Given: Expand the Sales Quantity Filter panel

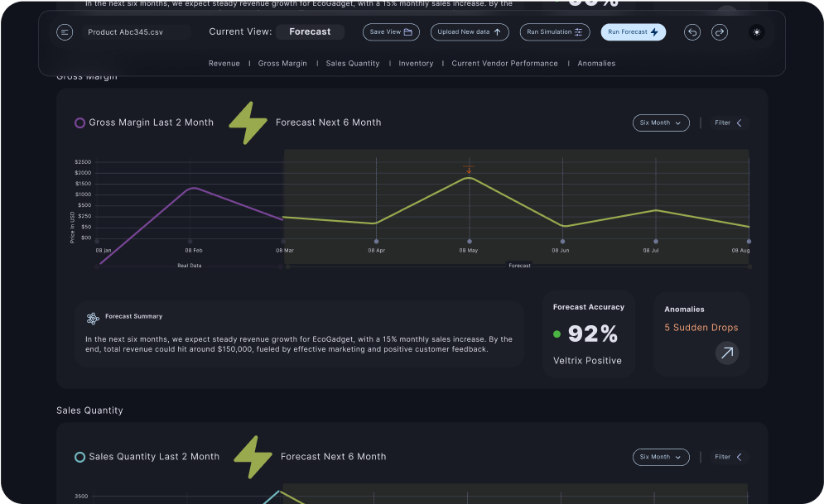Looking at the screenshot, I should tap(729, 458).
